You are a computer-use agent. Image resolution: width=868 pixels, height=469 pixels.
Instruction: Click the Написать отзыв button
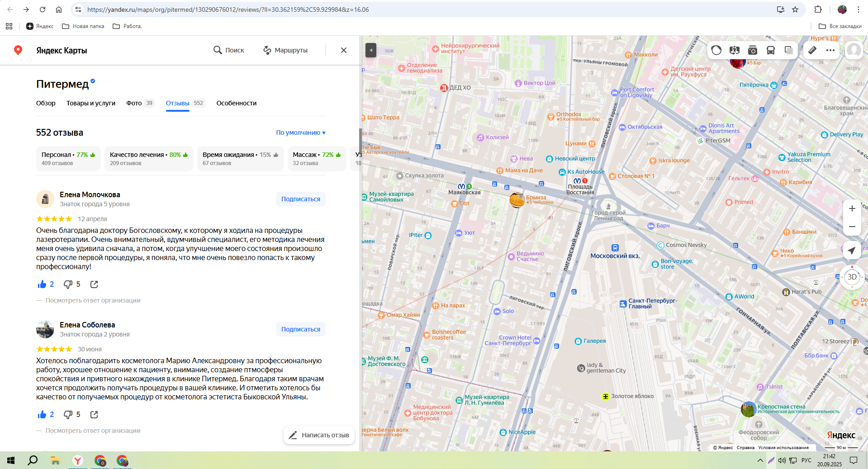click(x=319, y=435)
